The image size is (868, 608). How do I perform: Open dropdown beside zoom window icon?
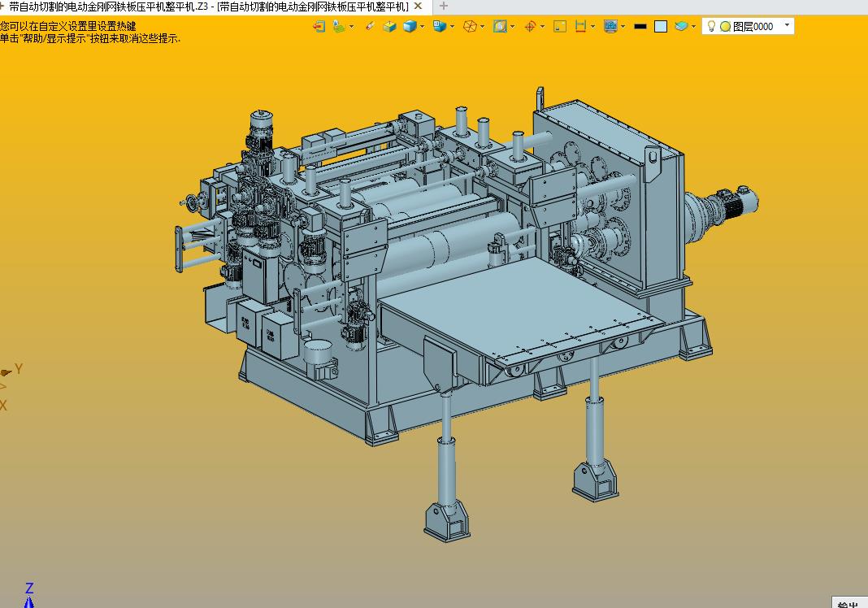(x=513, y=27)
